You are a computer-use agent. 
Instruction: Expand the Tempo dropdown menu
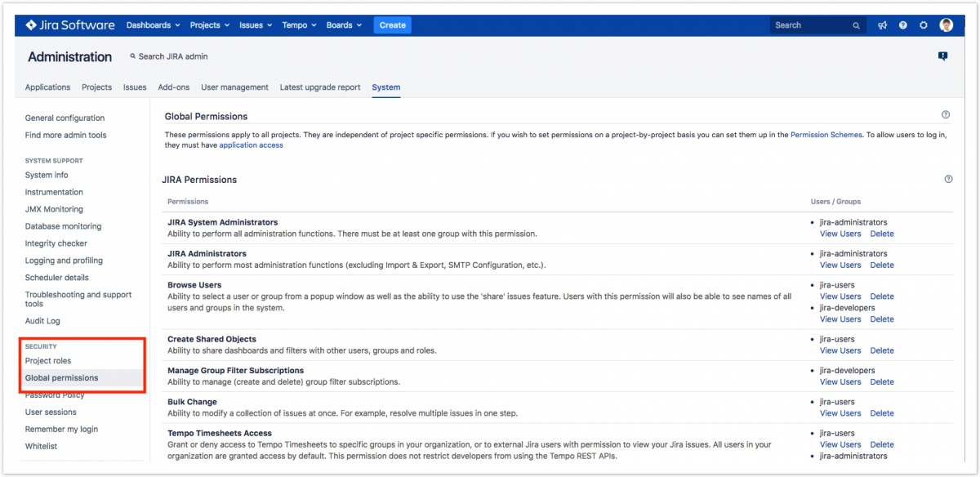299,25
